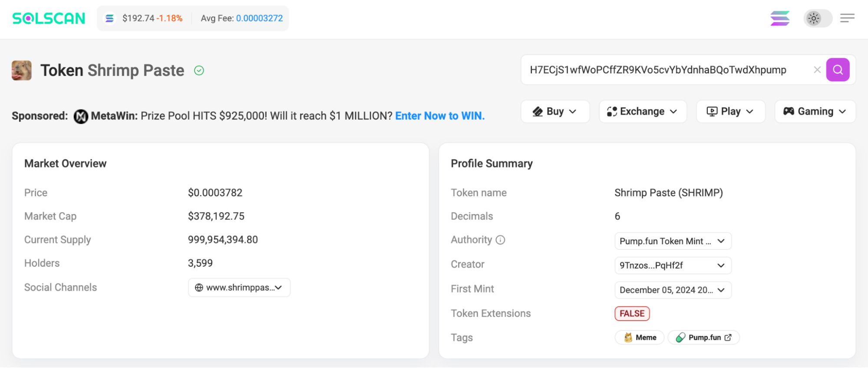This screenshot has height=368, width=868.
Task: Click the green verified checkmark badge
Action: [199, 70]
